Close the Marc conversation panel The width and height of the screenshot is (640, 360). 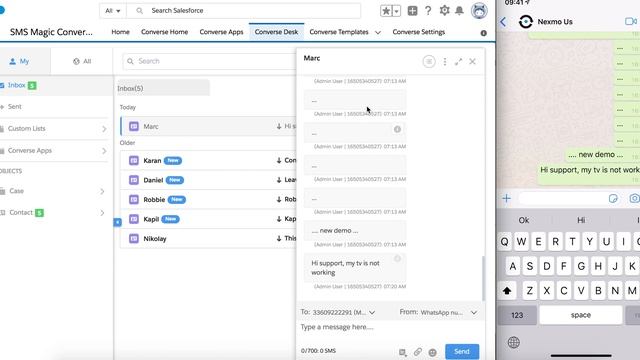point(472,62)
